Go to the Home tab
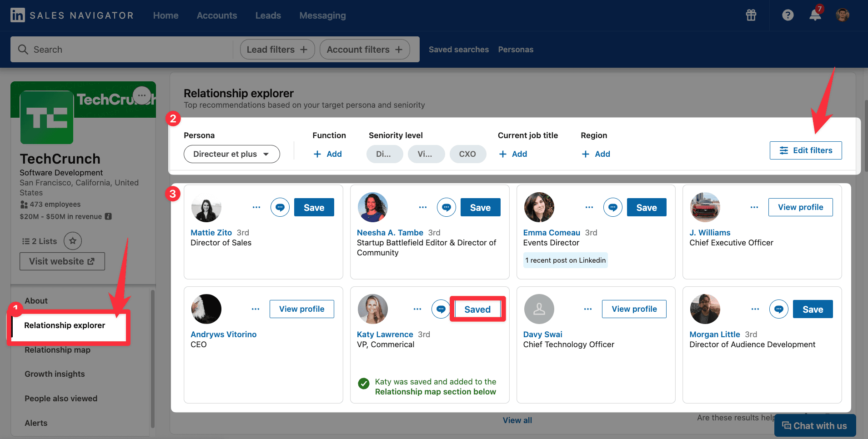The width and height of the screenshot is (868, 439). tap(166, 15)
